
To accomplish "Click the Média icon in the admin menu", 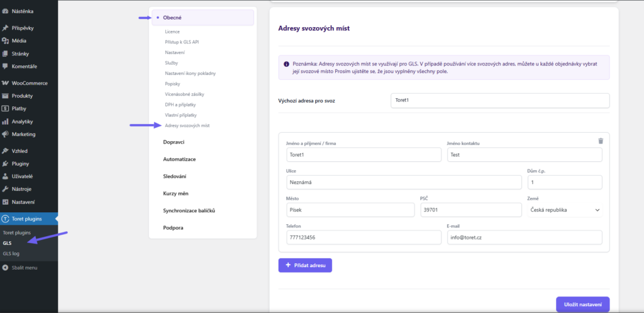I will point(6,41).
